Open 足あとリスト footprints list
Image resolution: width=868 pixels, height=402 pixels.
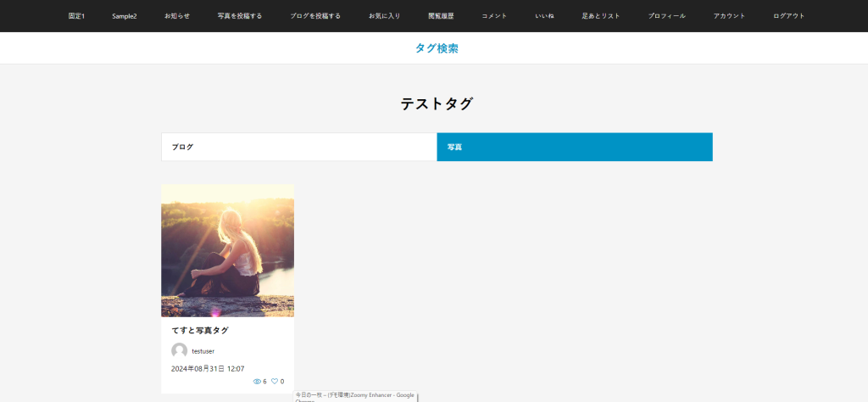601,16
